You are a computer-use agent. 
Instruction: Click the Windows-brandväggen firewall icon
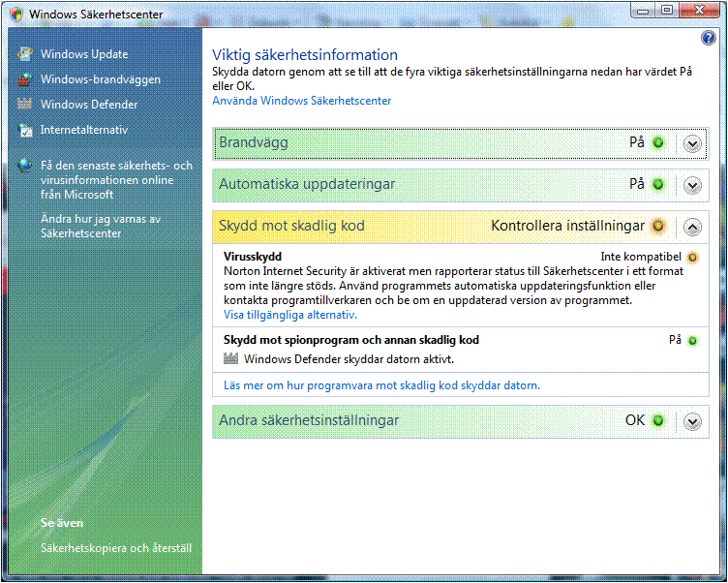[x=24, y=79]
